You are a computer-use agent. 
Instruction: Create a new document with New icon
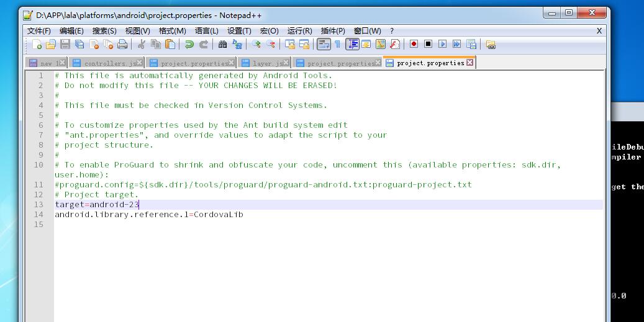[37, 44]
